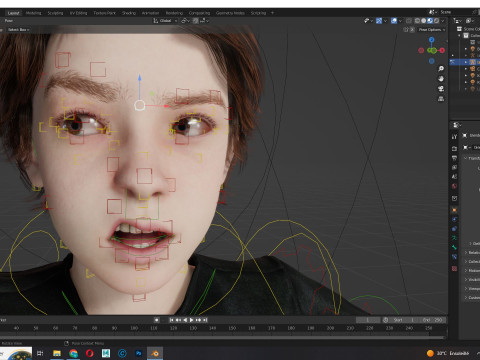The image size is (480, 360).
Task: Switch to material preview shading
Action: [430, 21]
